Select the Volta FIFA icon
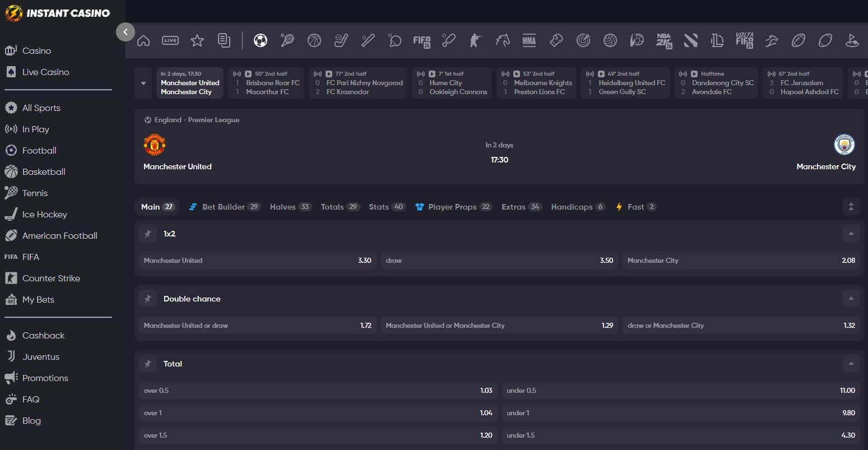868x450 pixels. point(745,41)
